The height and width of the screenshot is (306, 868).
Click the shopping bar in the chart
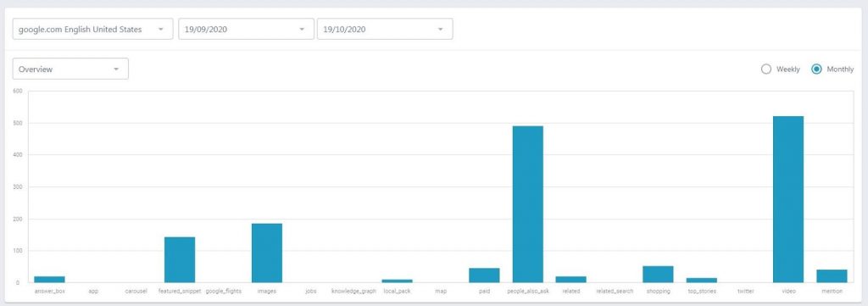[x=658, y=275]
